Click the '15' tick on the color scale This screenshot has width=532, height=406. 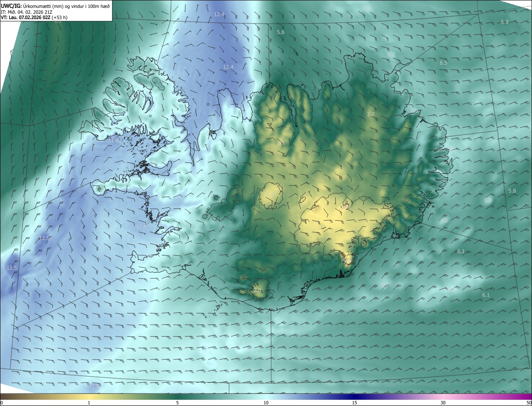[x=355, y=403]
